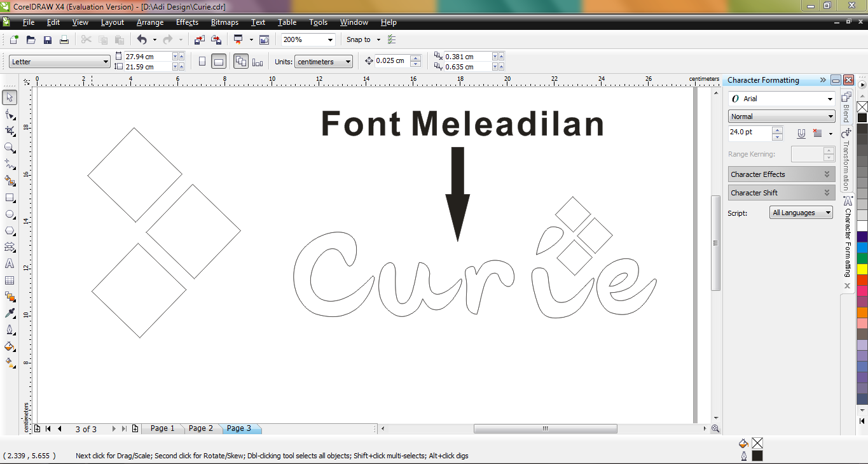Save the document with floppy icon
The width and height of the screenshot is (868, 464).
tap(47, 39)
